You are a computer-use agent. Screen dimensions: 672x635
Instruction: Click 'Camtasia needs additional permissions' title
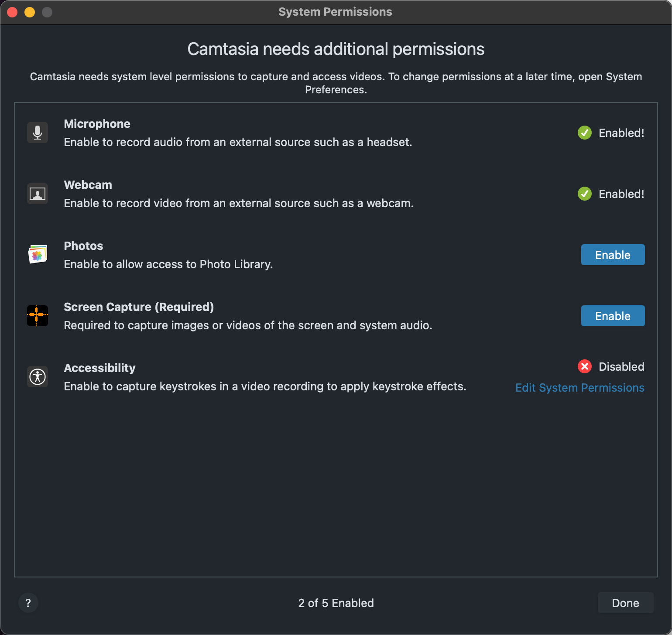(x=336, y=49)
